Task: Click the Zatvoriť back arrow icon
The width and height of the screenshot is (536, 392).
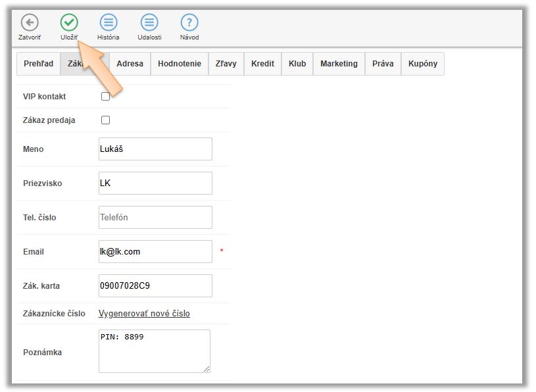Action: click(30, 22)
